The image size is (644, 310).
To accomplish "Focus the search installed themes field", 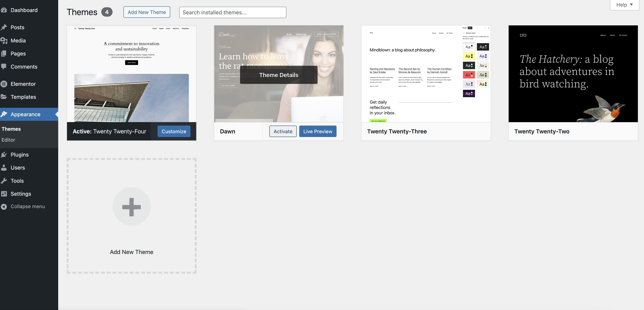I will pyautogui.click(x=232, y=12).
